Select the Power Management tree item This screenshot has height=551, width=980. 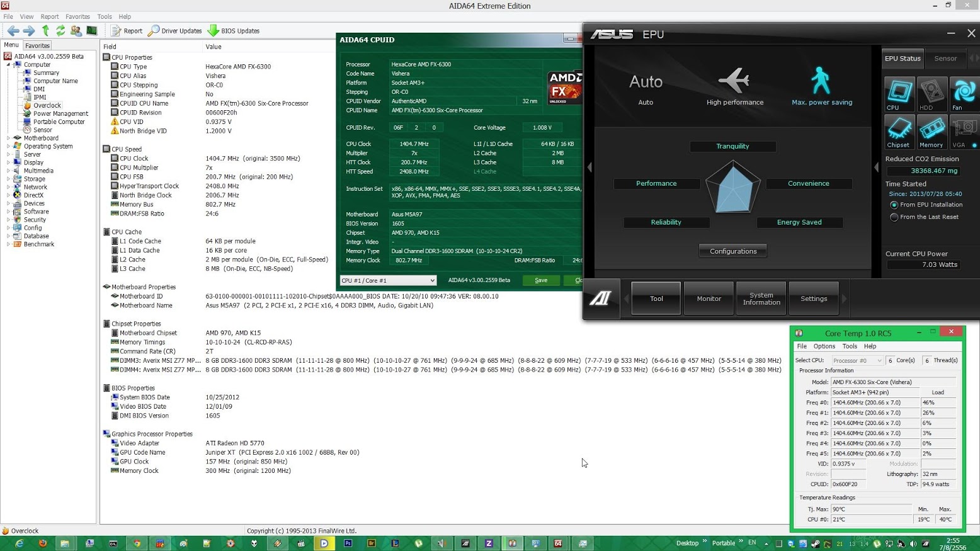click(60, 113)
